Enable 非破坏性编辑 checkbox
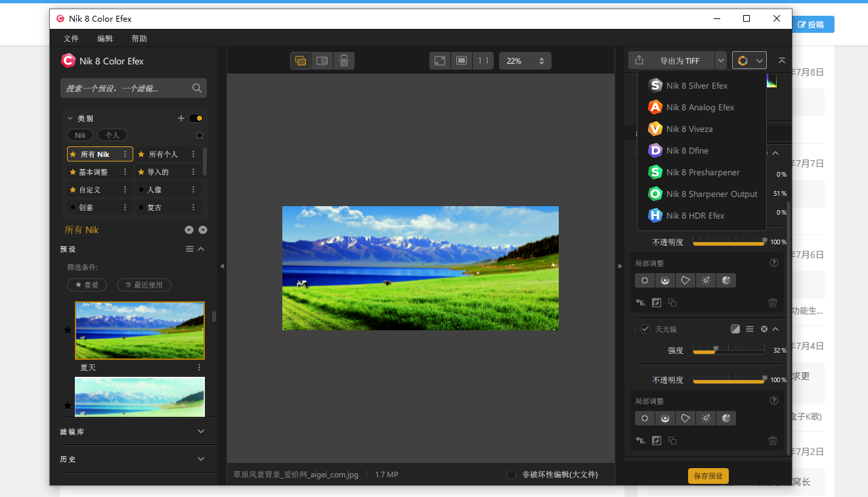 tap(511, 475)
